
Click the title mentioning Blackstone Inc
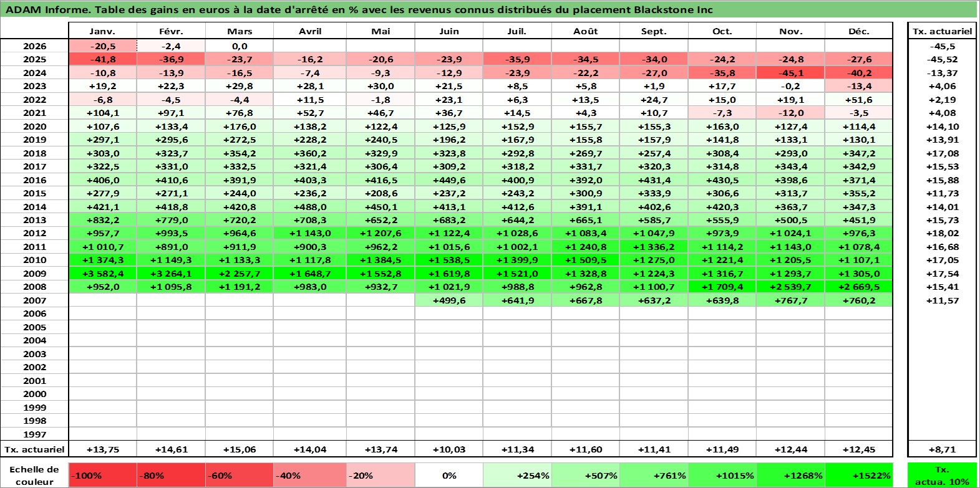pos(359,9)
